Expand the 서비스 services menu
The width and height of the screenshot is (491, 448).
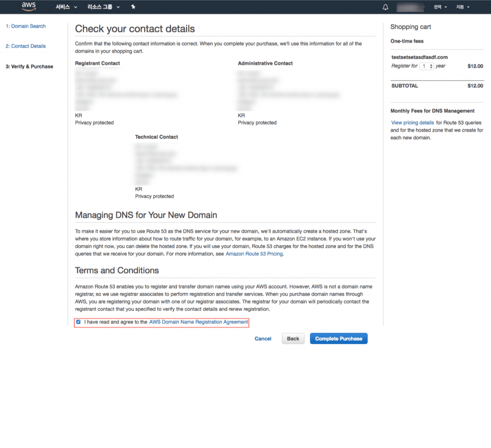coord(66,7)
